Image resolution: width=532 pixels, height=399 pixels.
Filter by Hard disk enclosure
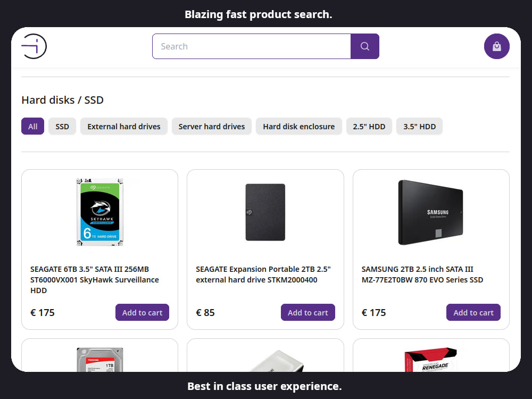pyautogui.click(x=299, y=126)
